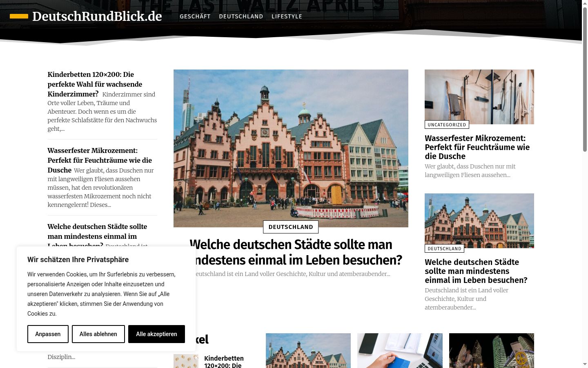The width and height of the screenshot is (588, 368).
Task: Accept cookies with Alle akzeptieren
Action: click(156, 334)
